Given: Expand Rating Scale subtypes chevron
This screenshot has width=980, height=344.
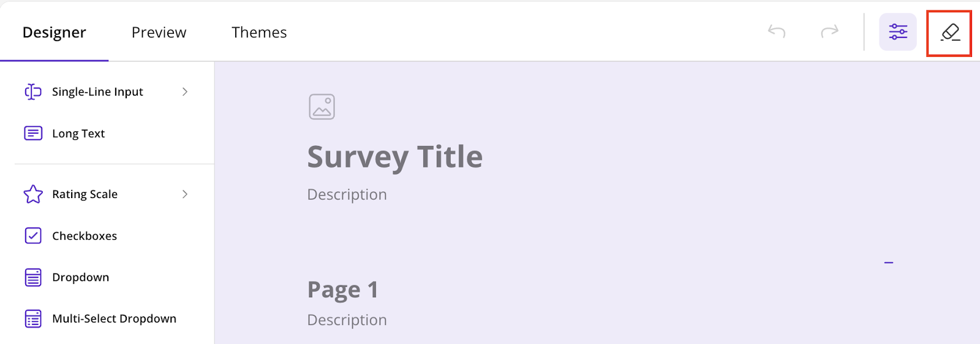Looking at the screenshot, I should click(x=185, y=194).
